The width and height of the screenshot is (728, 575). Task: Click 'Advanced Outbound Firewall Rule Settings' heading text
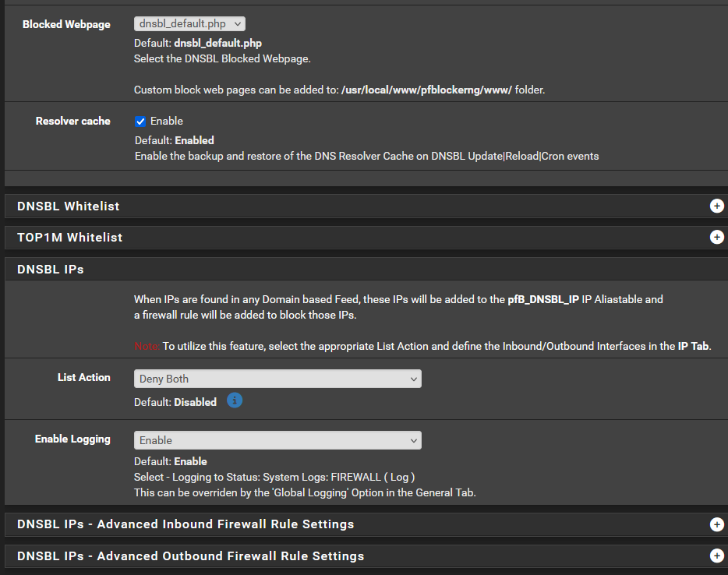pos(190,556)
